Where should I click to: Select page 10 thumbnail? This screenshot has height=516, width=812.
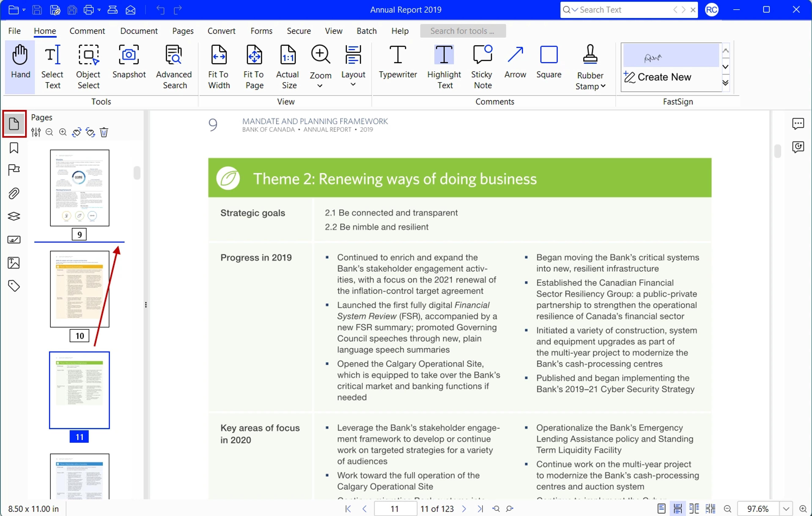click(x=80, y=289)
